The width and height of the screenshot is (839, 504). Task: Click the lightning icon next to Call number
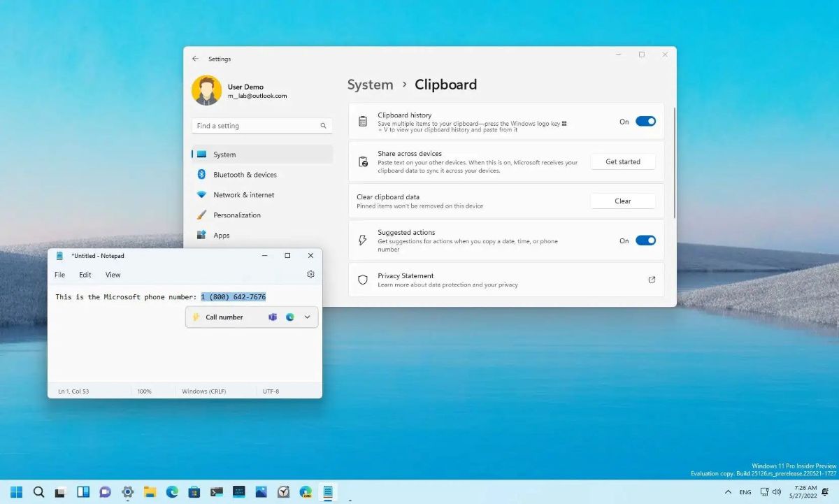point(196,317)
